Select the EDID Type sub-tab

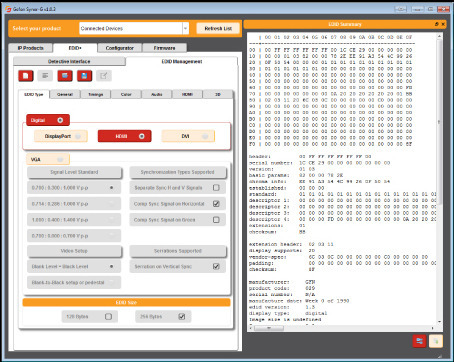pos(34,94)
